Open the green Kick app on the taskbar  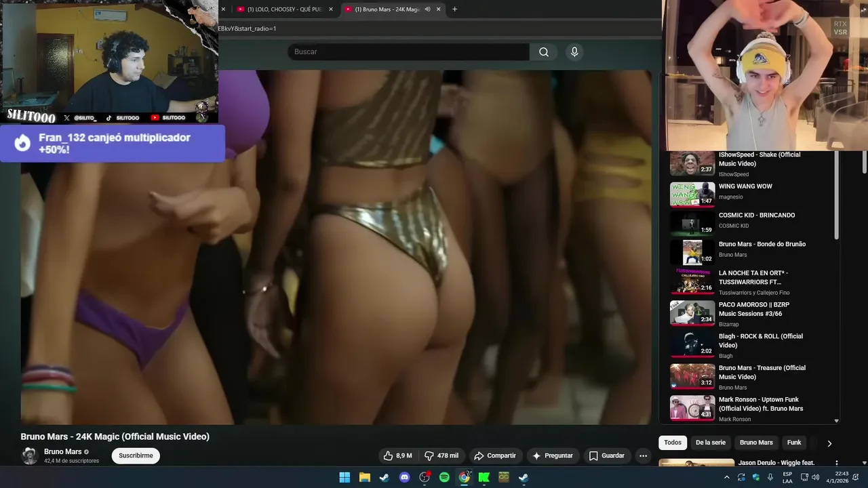pos(484,477)
